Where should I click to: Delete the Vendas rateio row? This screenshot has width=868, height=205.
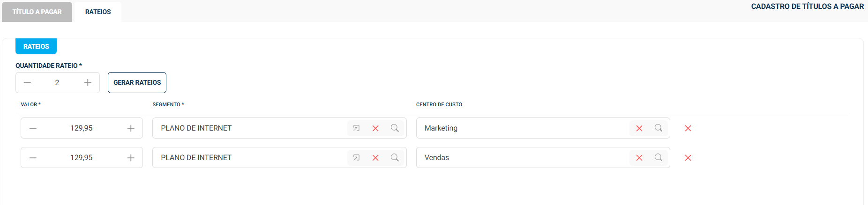688,158
